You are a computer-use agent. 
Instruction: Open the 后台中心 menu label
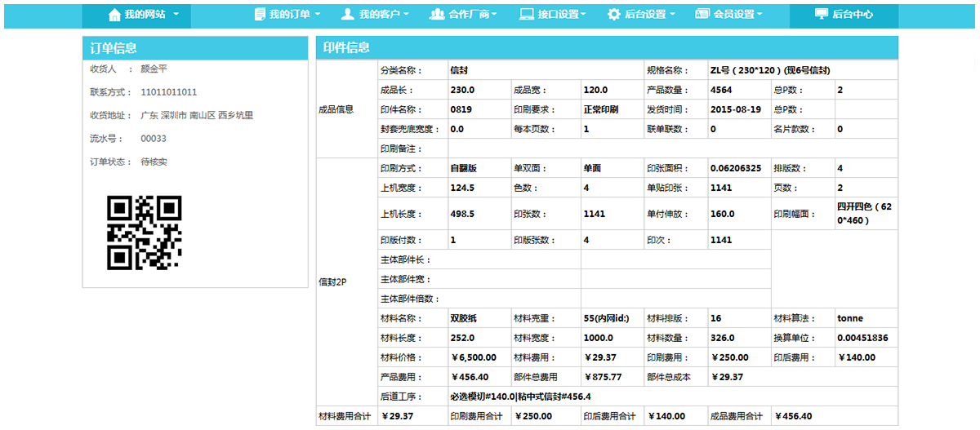(x=853, y=15)
